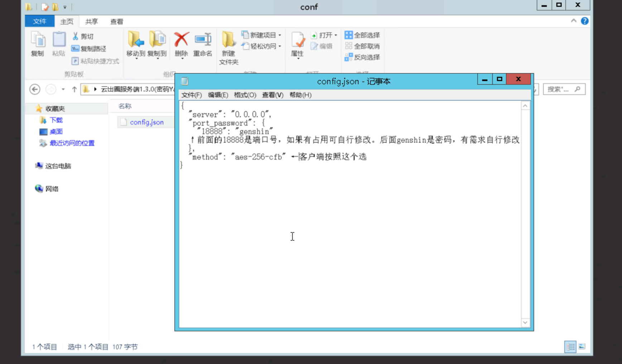Click Invert selection (反向选择) option
Screen dimensions: 622x364
362,57
